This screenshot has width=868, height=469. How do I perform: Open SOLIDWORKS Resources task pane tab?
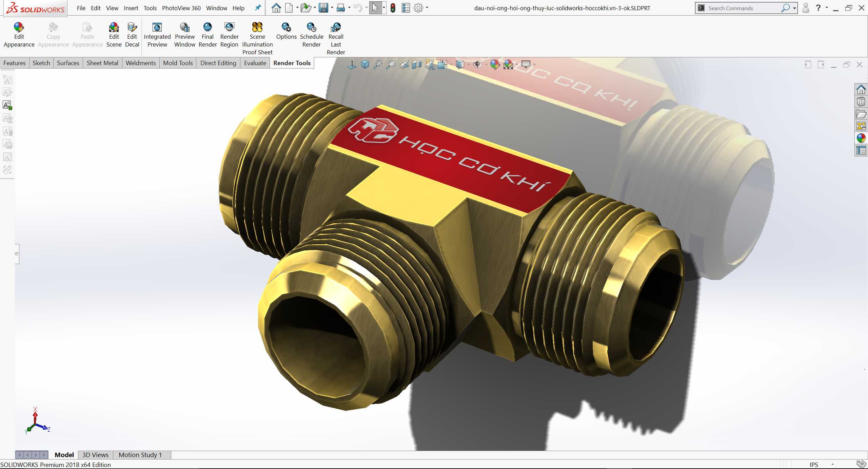tap(861, 90)
